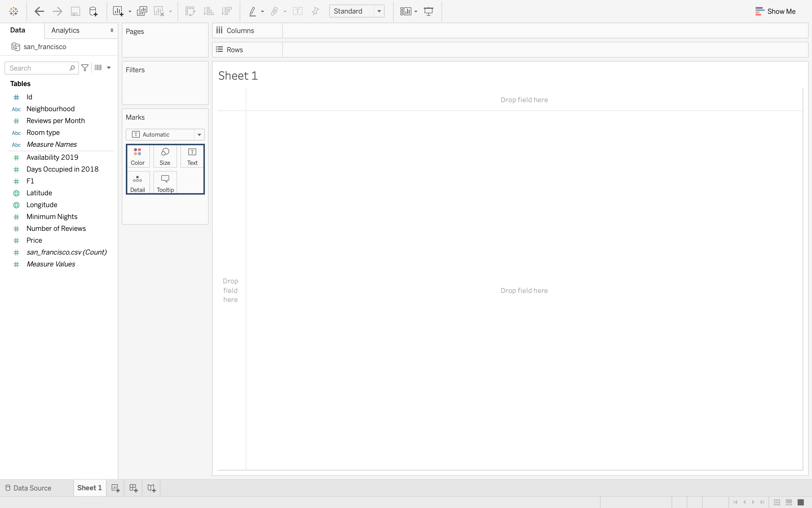Screen dimensions: 812x508
Task: Click the Tableau logo start icon
Action: point(14,11)
